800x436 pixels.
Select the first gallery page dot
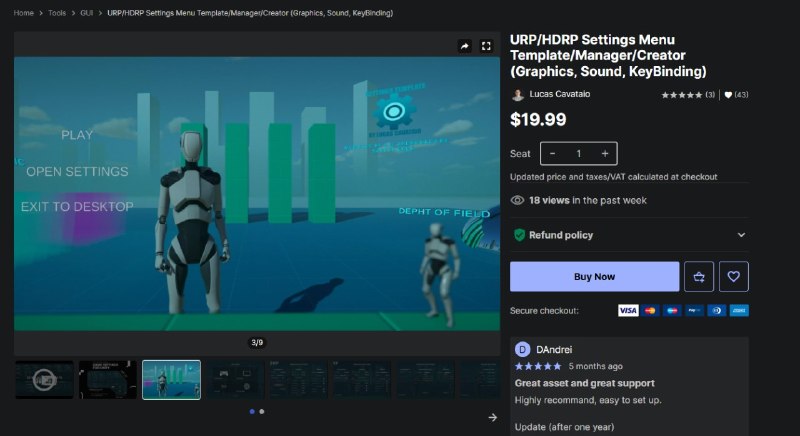point(252,412)
